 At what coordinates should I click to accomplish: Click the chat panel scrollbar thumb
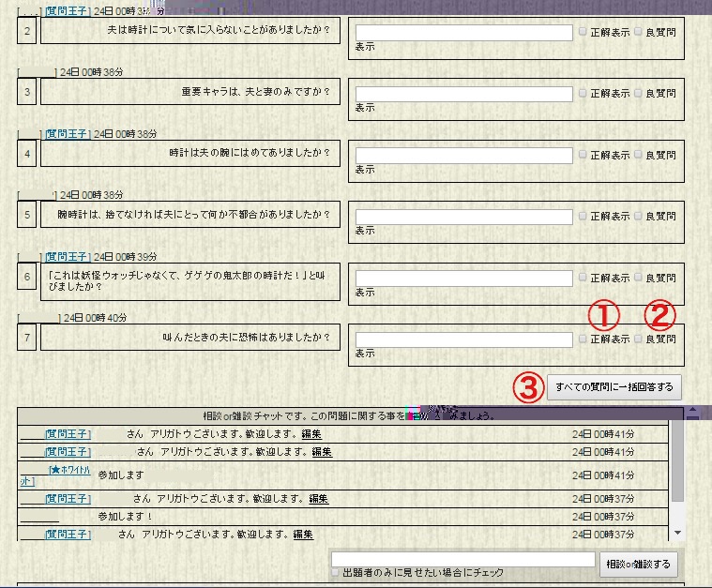coord(678,461)
